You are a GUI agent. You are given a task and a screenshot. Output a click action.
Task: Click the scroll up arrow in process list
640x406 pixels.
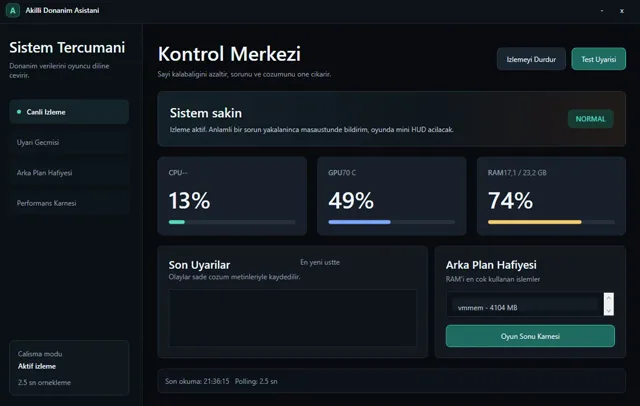[609, 298]
